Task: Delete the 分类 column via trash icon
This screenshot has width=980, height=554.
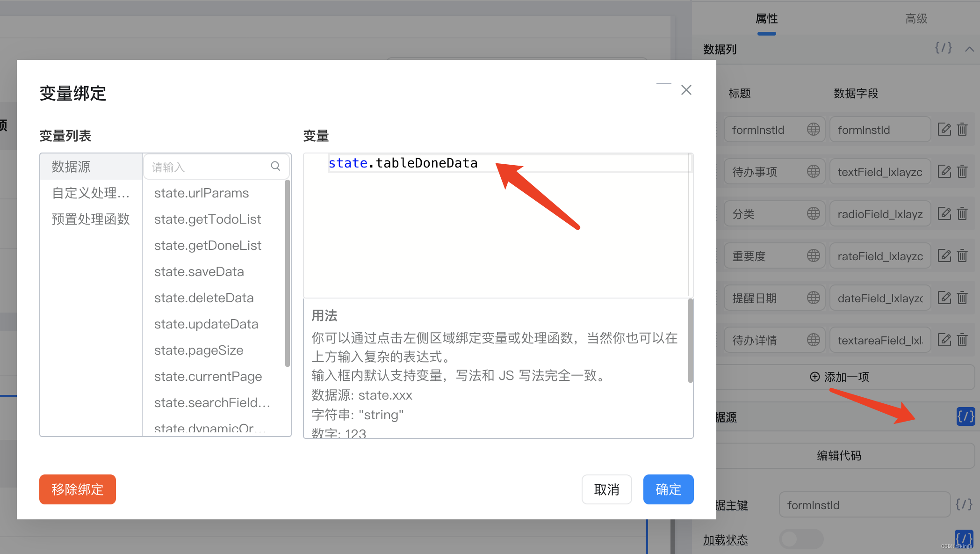Action: (x=962, y=214)
